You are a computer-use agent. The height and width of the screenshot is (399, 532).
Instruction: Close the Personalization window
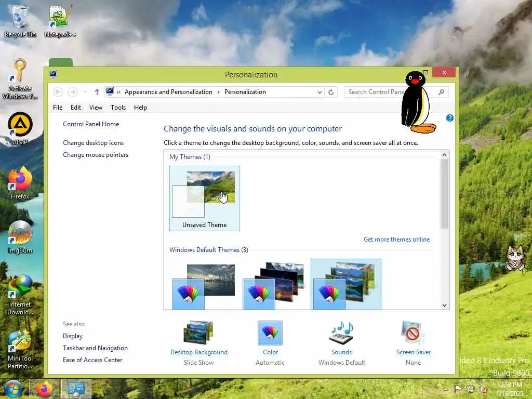[444, 72]
